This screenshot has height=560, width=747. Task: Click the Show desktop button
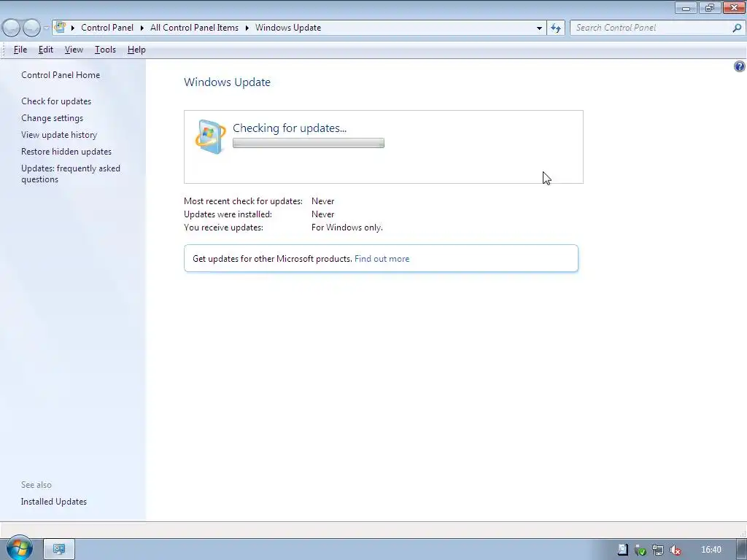coord(742,549)
